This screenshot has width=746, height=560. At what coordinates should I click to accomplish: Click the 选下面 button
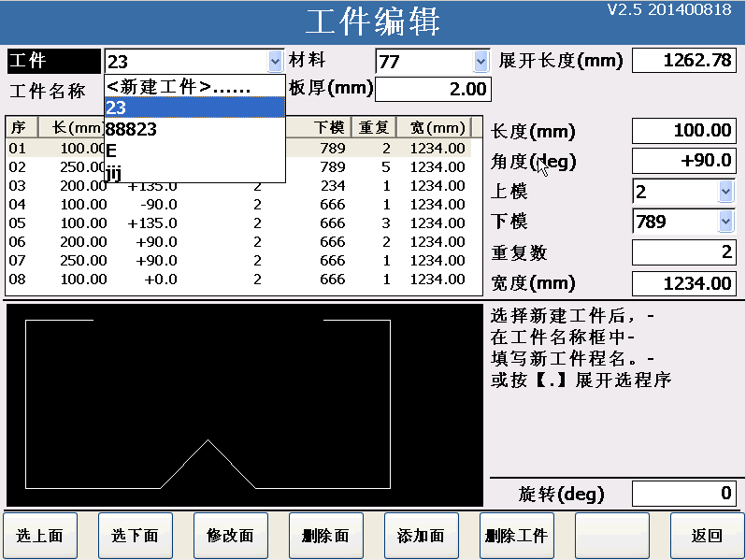click(136, 536)
